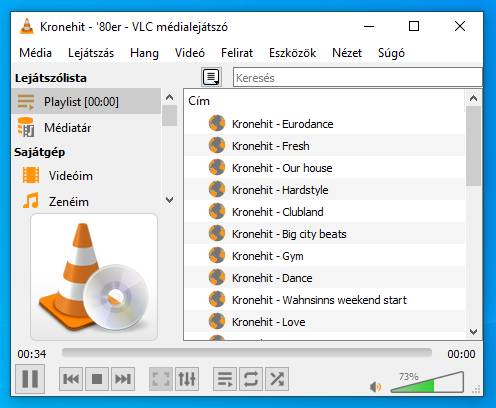Click the VLC cone album art

(94, 277)
